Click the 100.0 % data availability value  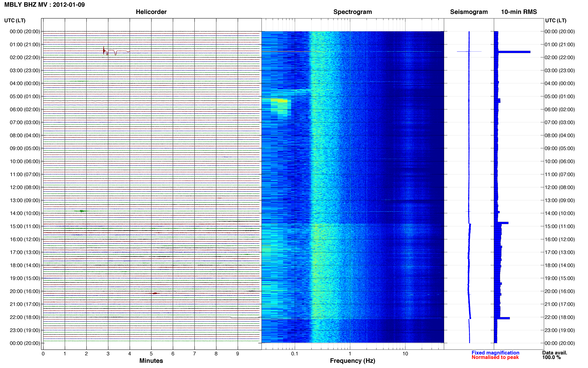[551, 357]
